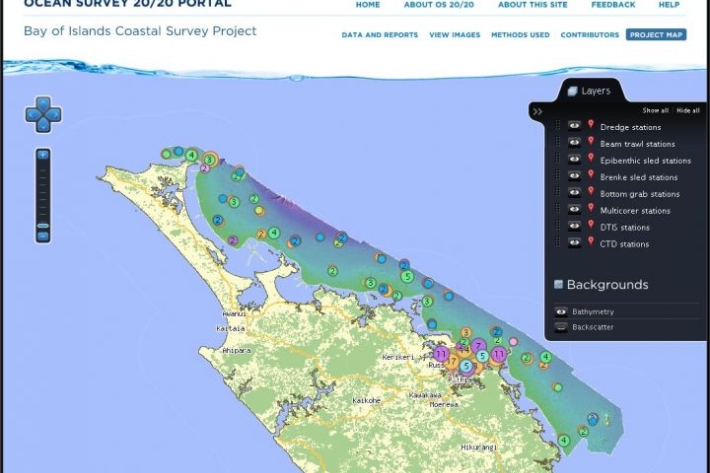This screenshot has height=473, width=710.
Task: Zoom out with the minus button
Action: 43,237
